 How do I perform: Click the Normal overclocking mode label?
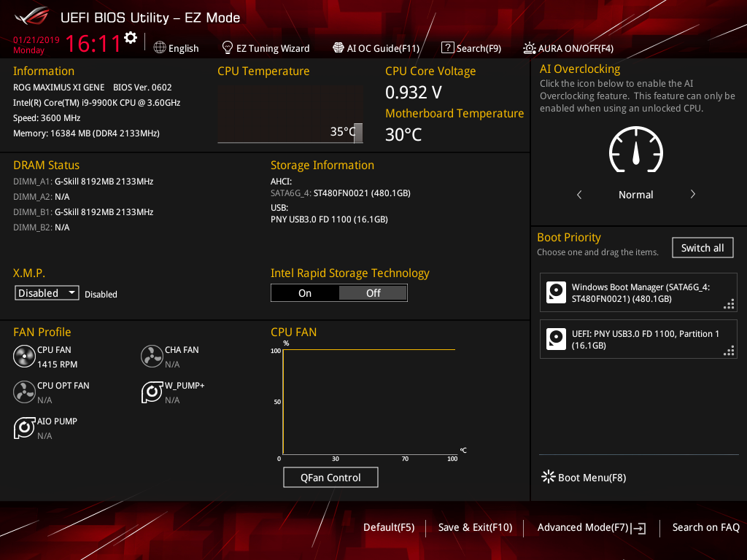coord(636,195)
